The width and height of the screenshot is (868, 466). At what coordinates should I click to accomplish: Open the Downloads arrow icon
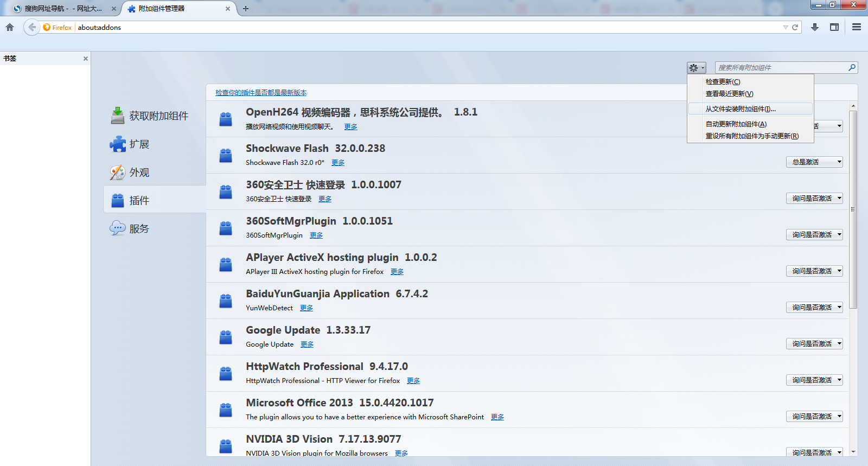[x=814, y=27]
